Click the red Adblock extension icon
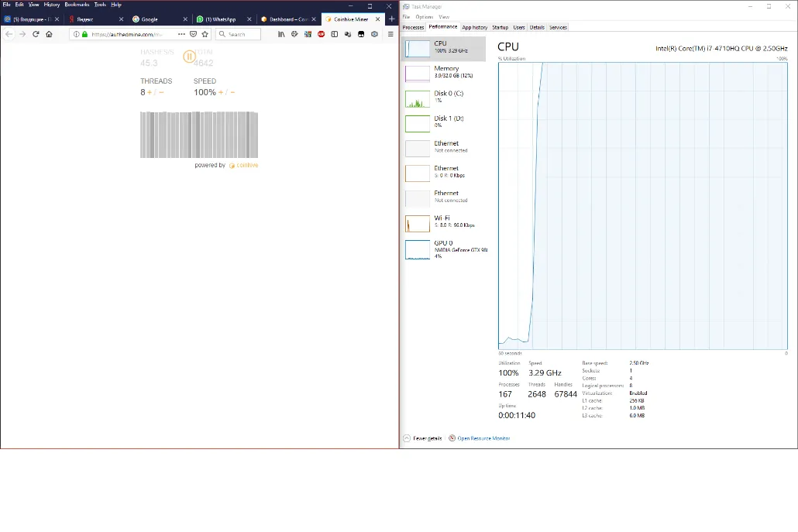Screen dimensions: 798x532 click(x=321, y=34)
